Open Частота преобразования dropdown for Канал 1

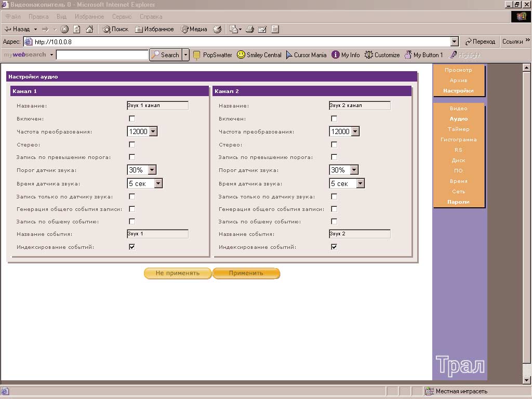[153, 132]
